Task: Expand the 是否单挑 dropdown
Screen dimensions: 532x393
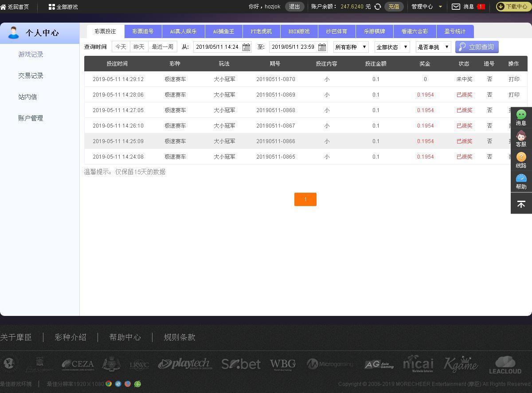Action: 433,47
